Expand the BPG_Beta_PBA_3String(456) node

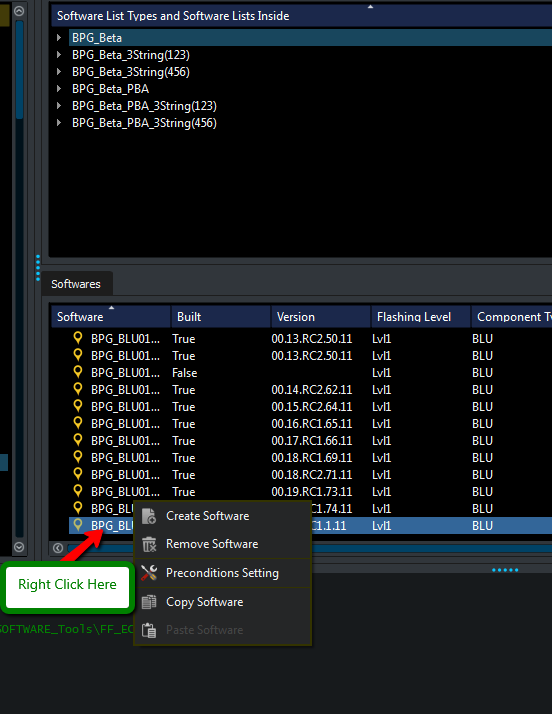pos(59,123)
